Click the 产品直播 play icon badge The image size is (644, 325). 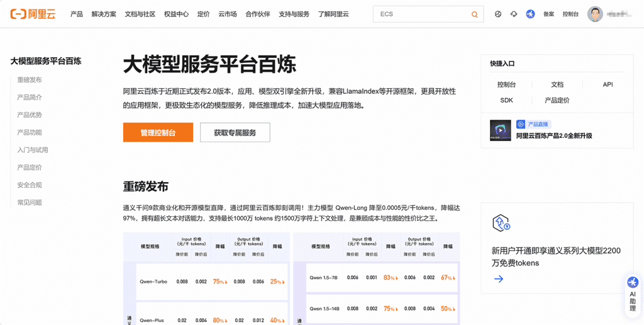[x=521, y=125]
